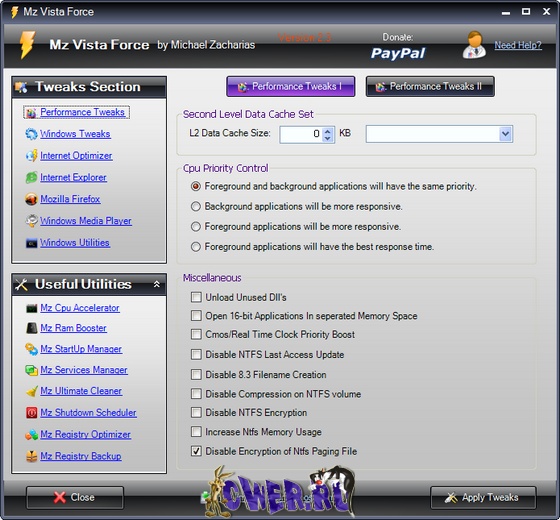Click the support person icon beside Need Help
560x520 pixels.
pos(474,45)
